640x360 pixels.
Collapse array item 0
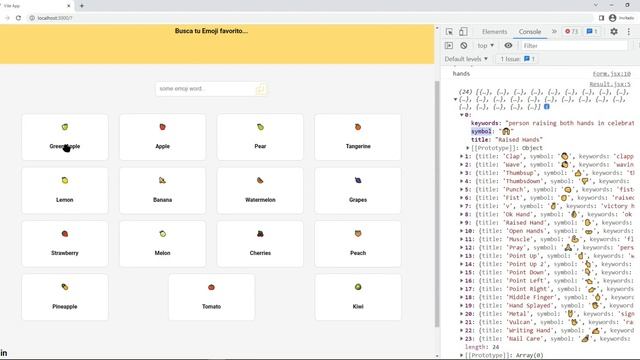click(462, 115)
